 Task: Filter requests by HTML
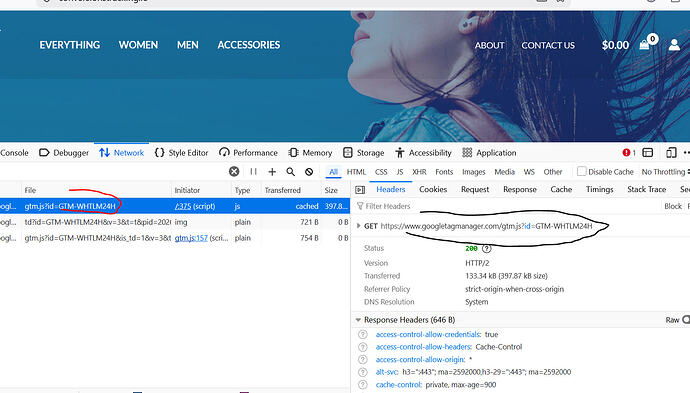click(x=356, y=172)
